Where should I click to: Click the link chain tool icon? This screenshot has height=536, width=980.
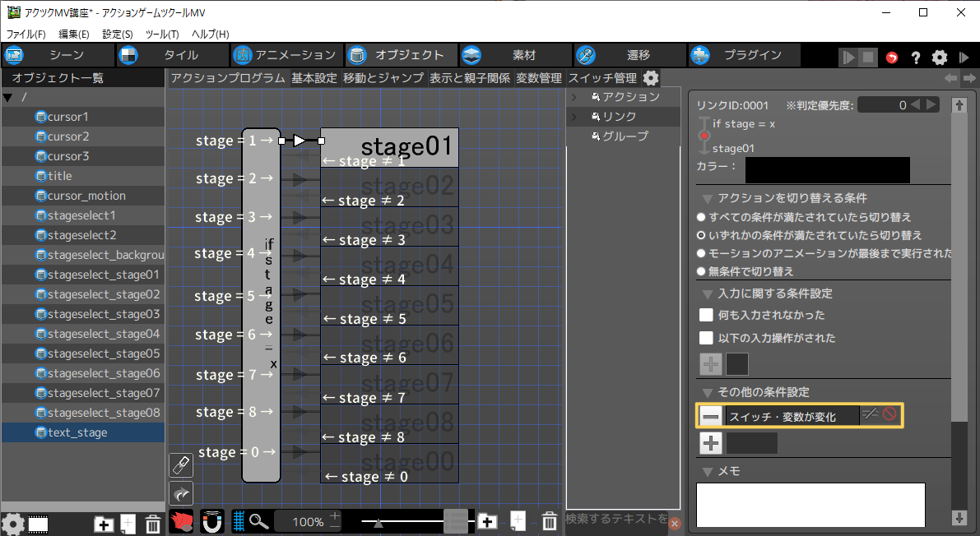point(181,465)
